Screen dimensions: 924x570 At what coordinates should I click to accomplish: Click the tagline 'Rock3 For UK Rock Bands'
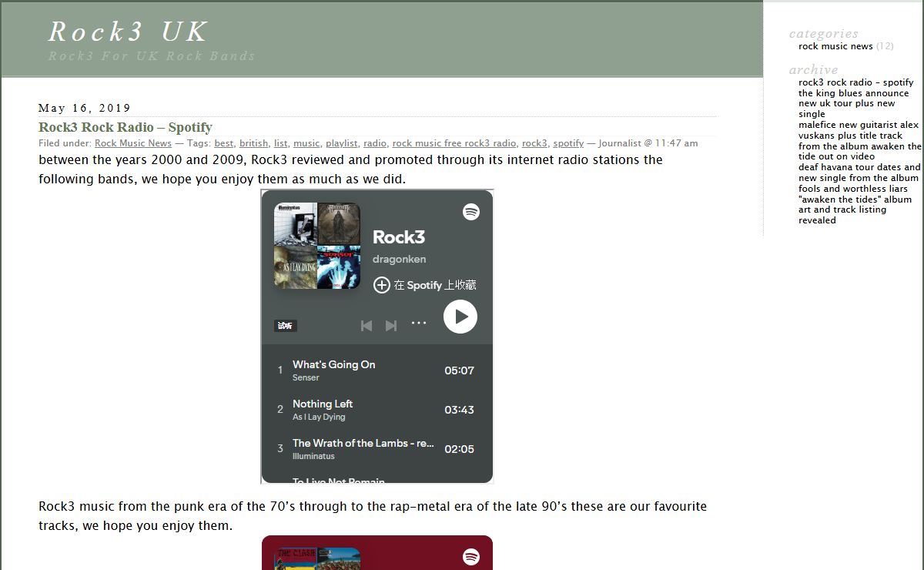coord(152,55)
